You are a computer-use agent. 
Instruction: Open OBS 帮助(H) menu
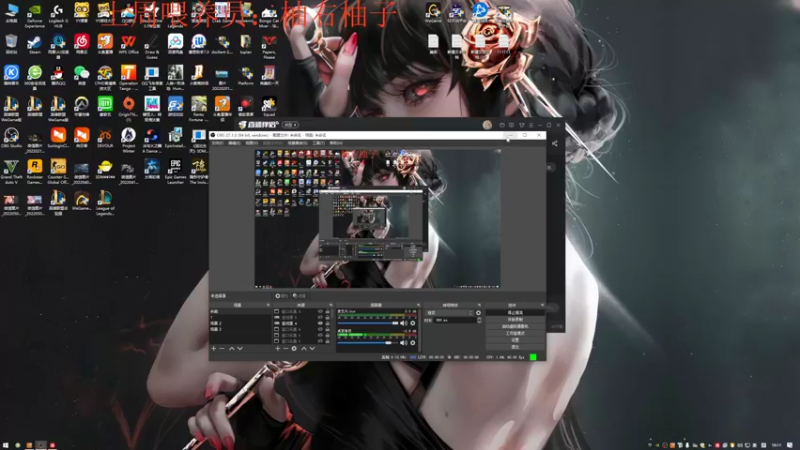[336, 143]
